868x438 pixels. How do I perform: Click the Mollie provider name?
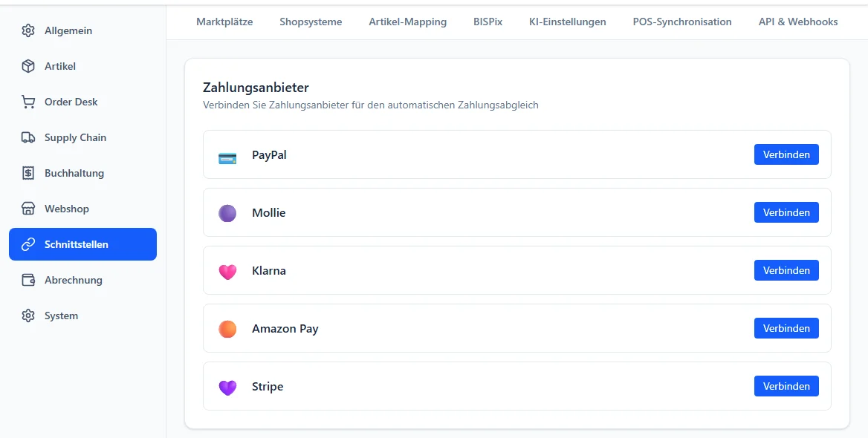[x=268, y=213]
